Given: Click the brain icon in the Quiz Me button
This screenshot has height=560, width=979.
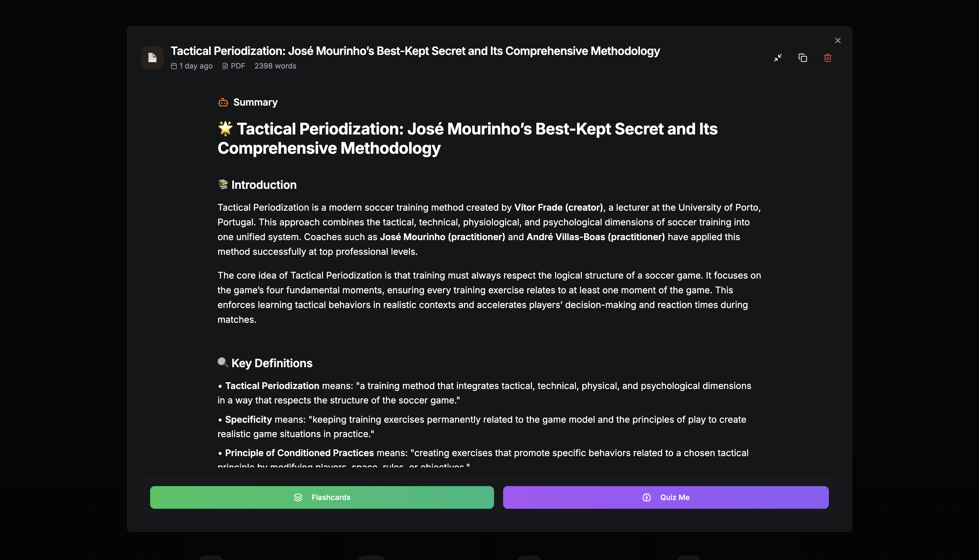Looking at the screenshot, I should 647,497.
